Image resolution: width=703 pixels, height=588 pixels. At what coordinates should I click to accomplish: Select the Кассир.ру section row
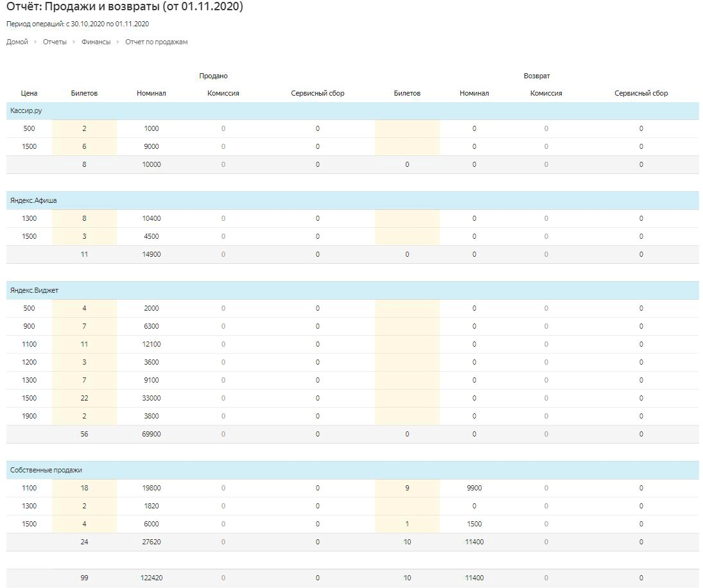click(352, 110)
